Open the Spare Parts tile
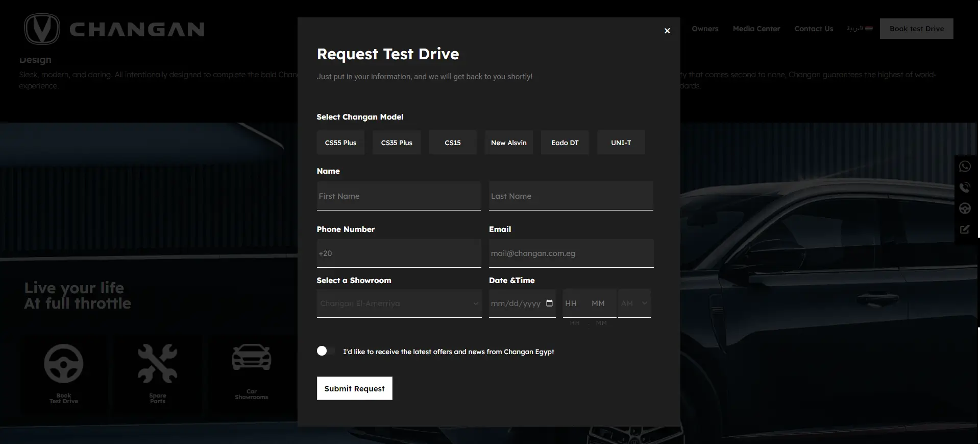Viewport: 980px width, 444px height. (x=158, y=375)
